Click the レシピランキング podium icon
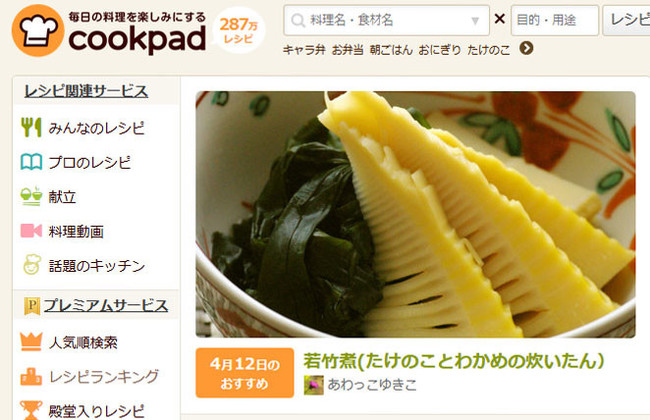This screenshot has height=420, width=650. click(31, 376)
